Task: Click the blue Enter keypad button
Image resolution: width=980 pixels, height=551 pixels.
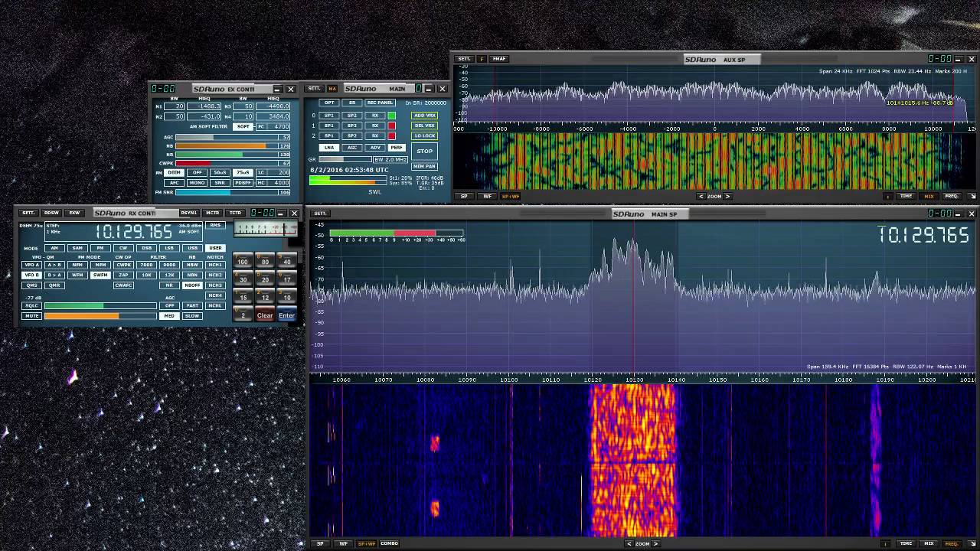Action: pos(287,315)
